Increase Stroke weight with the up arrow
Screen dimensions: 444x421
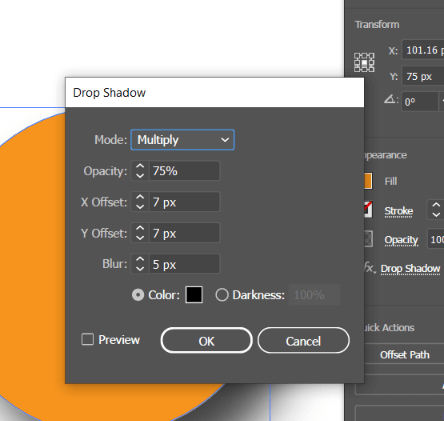[x=436, y=206]
